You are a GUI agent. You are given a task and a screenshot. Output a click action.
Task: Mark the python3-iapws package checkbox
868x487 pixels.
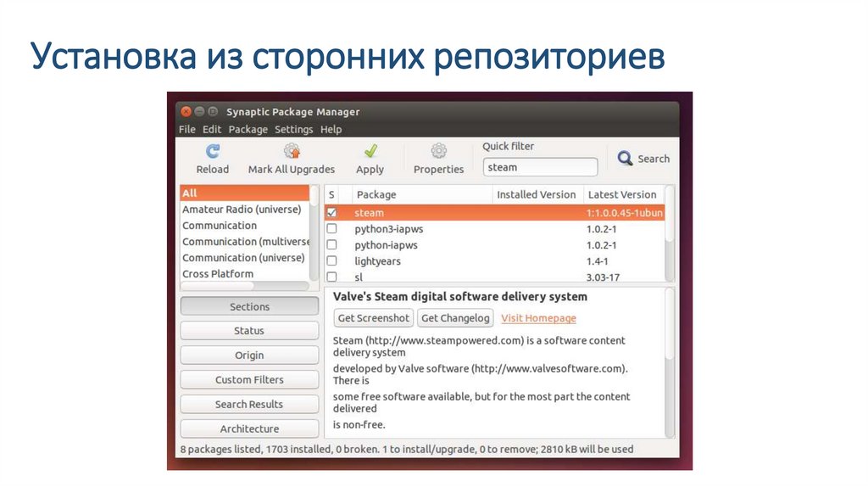[x=331, y=228]
